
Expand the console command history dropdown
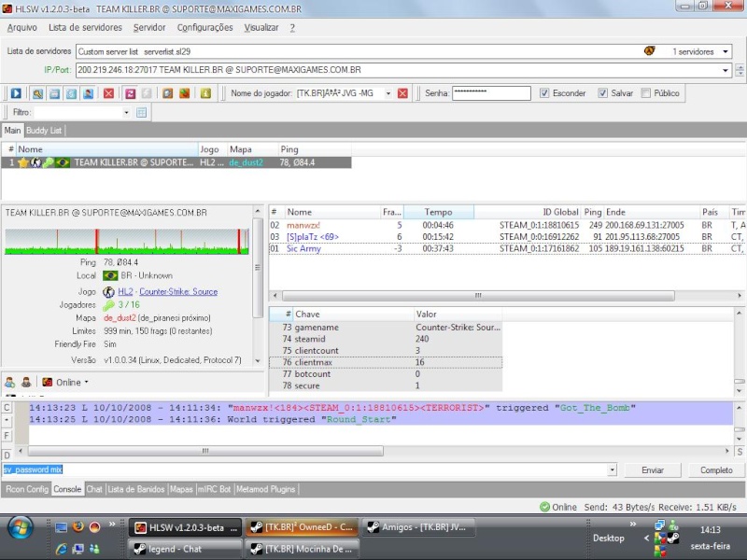click(x=613, y=470)
